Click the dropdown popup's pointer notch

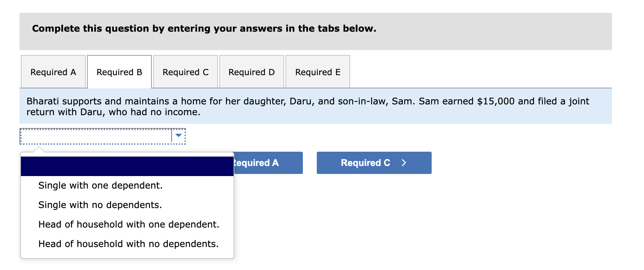pyautogui.click(x=39, y=150)
